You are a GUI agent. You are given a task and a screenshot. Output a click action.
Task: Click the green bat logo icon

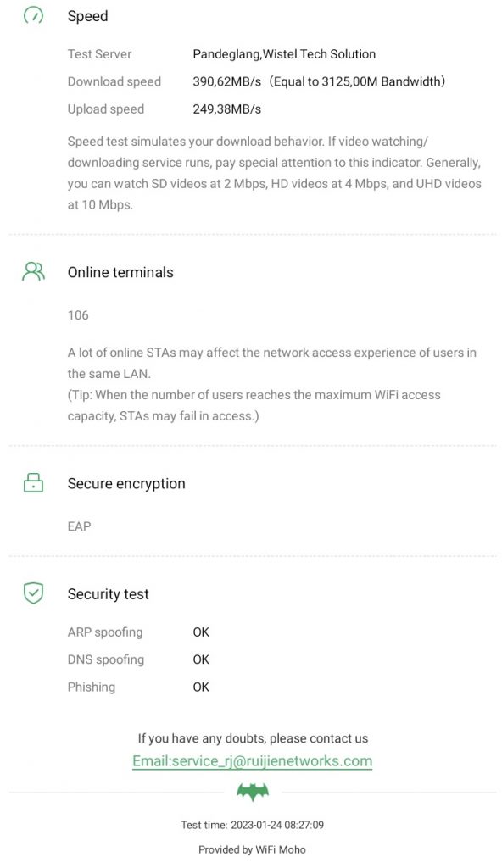point(253,793)
